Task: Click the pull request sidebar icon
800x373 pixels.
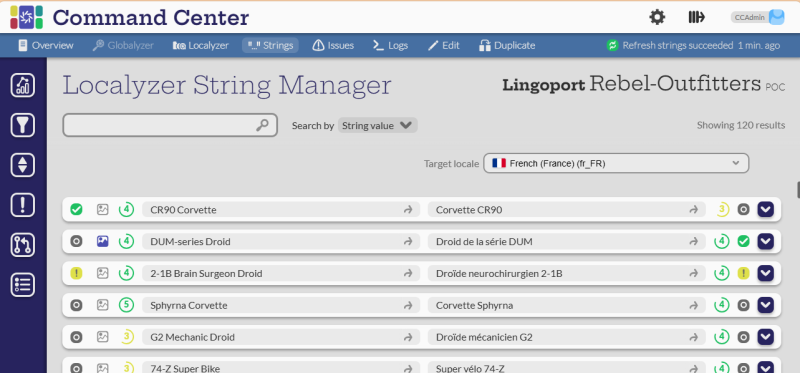Action: (23, 245)
